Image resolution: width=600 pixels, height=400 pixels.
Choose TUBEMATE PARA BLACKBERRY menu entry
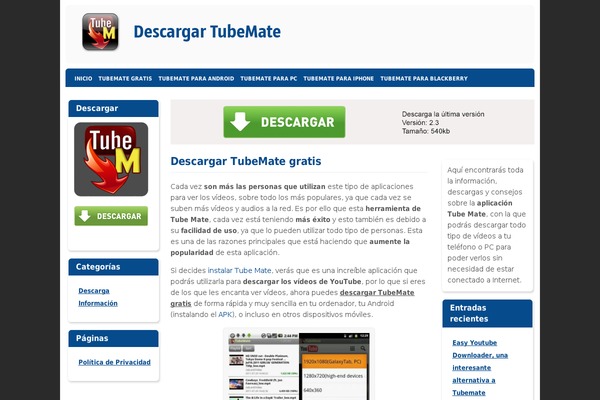coord(424,78)
